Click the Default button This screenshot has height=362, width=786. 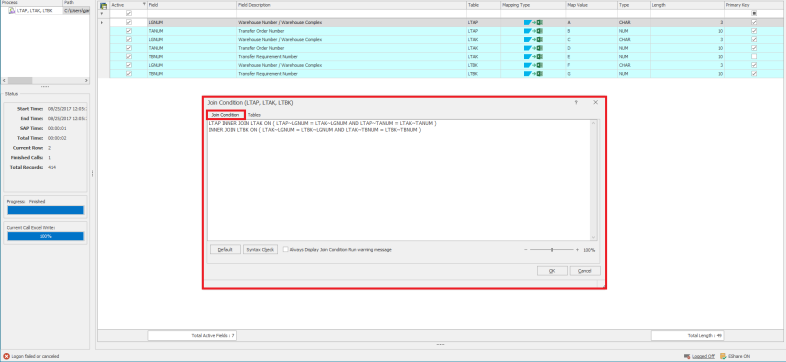225,250
